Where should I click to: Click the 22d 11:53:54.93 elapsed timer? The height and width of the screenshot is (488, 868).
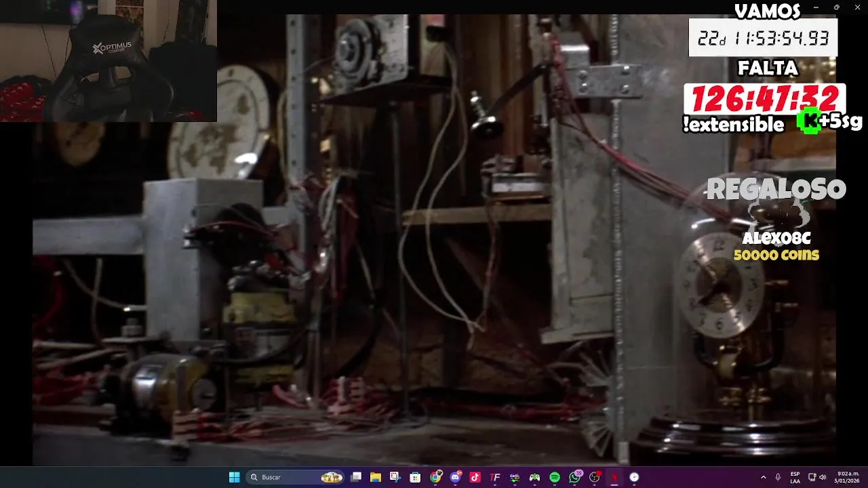(x=764, y=38)
